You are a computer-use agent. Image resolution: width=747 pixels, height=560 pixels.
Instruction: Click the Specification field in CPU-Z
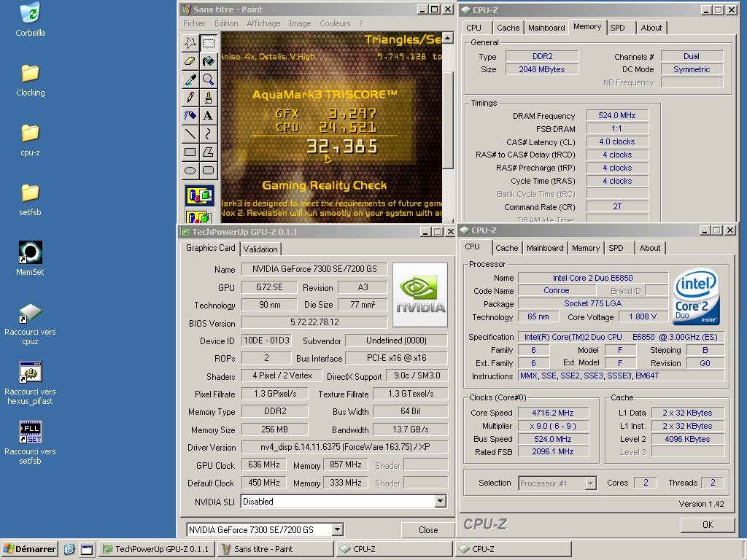[621, 337]
